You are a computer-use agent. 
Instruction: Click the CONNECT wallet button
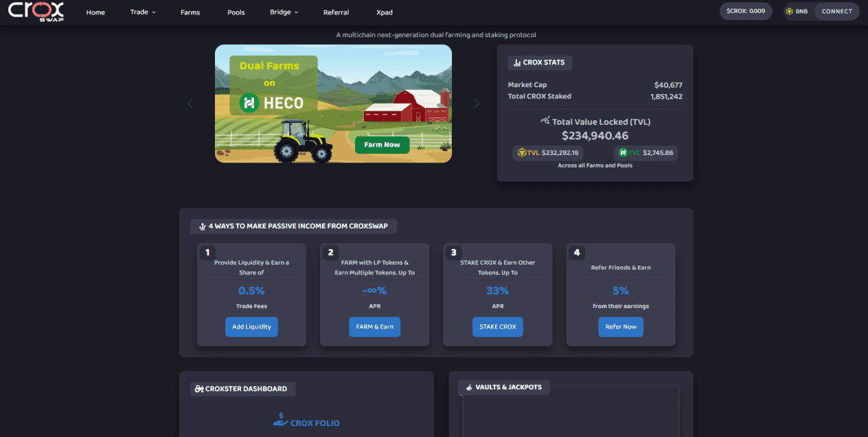coord(836,12)
